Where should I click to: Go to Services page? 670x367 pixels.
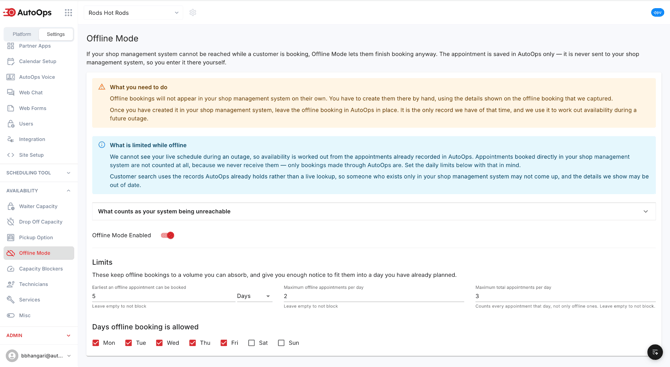coord(39,300)
